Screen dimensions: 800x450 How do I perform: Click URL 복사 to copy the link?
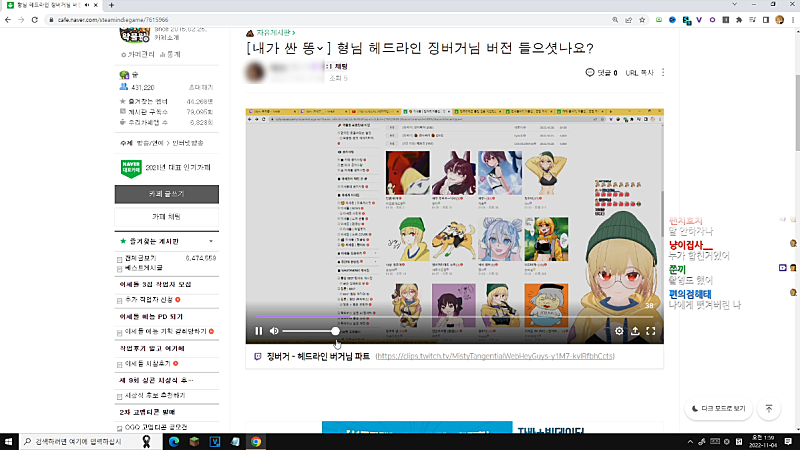click(x=639, y=72)
